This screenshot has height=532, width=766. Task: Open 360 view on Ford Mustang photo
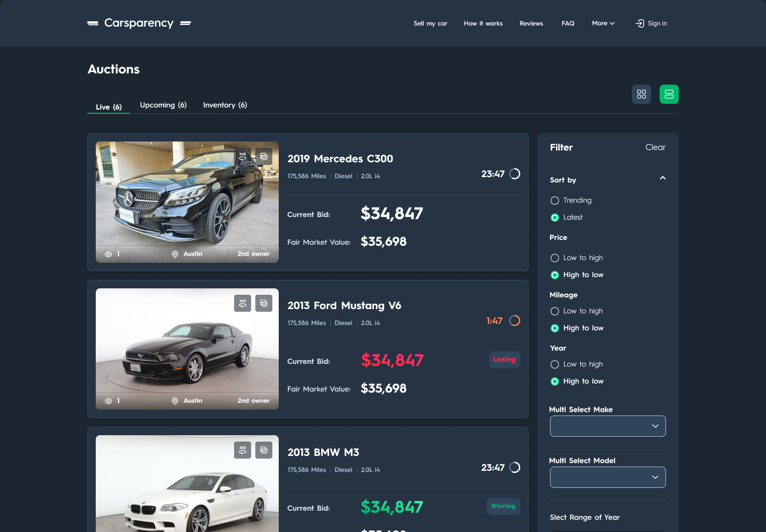(x=243, y=303)
